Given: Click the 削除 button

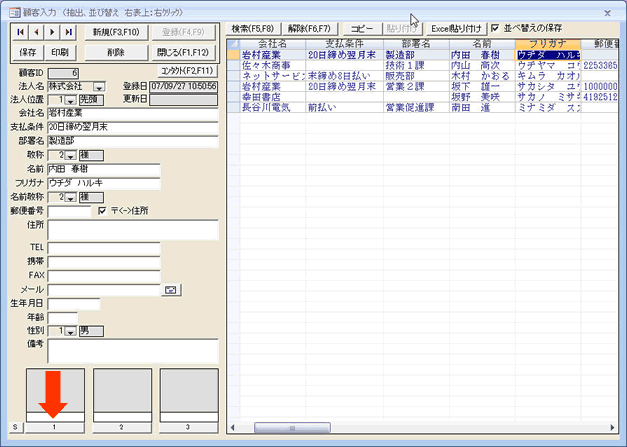Looking at the screenshot, I should (116, 52).
